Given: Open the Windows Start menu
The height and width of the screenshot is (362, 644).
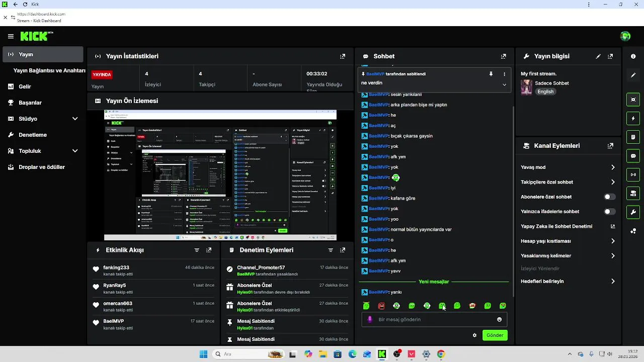Looking at the screenshot, I should (x=203, y=354).
